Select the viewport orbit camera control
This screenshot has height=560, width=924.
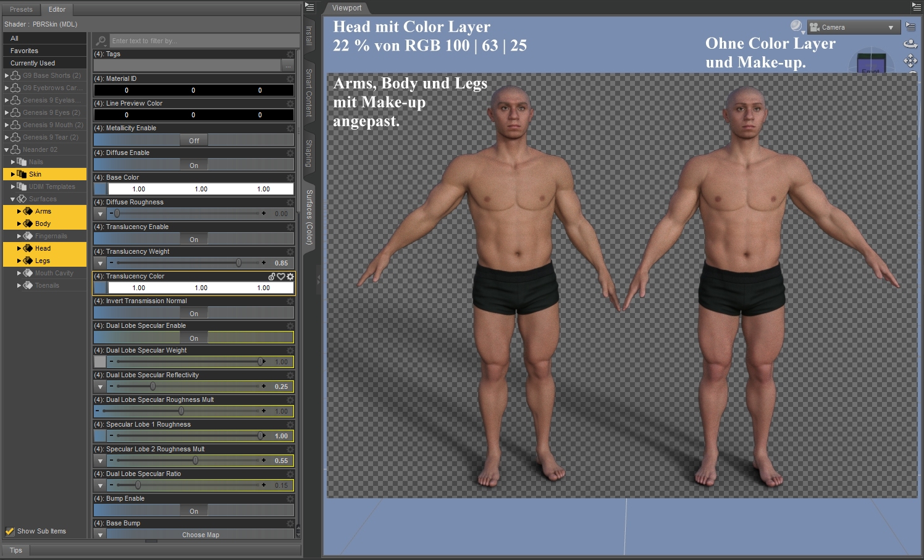point(910,44)
